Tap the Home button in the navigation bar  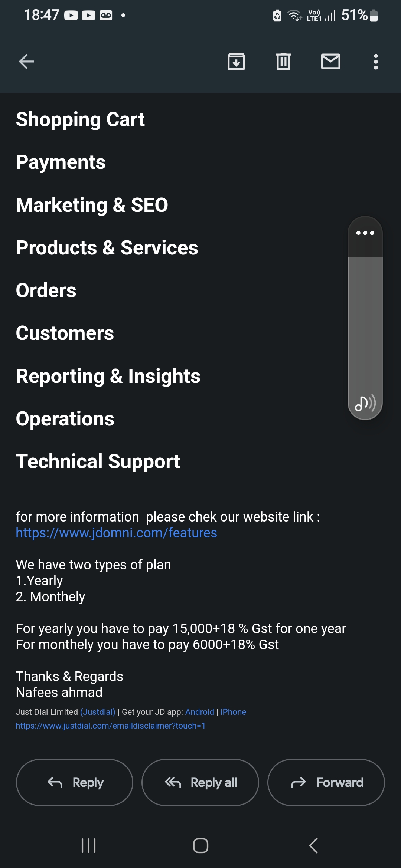tap(200, 846)
